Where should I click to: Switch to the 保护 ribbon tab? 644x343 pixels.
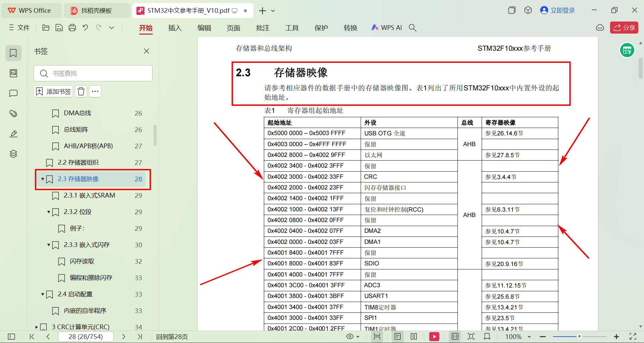pos(321,28)
